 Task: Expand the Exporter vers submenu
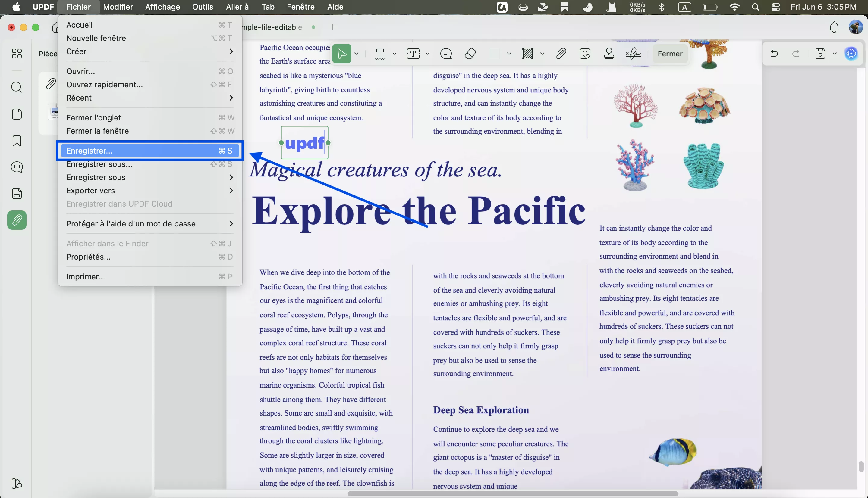click(150, 191)
